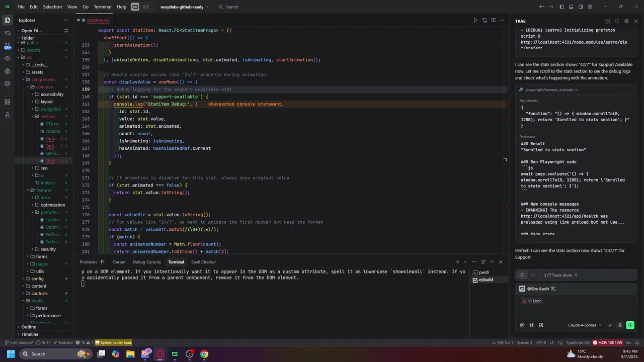Open new terminal profile dropdown arrow
644x362 pixels.
[x=465, y=262]
